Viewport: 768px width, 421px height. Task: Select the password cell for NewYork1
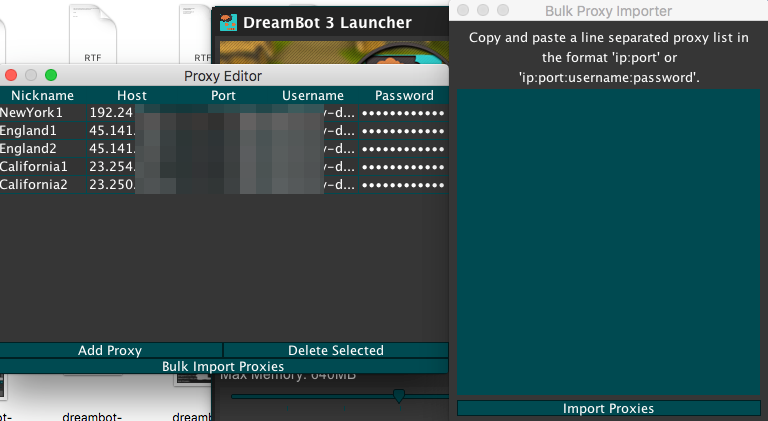pyautogui.click(x=403, y=113)
